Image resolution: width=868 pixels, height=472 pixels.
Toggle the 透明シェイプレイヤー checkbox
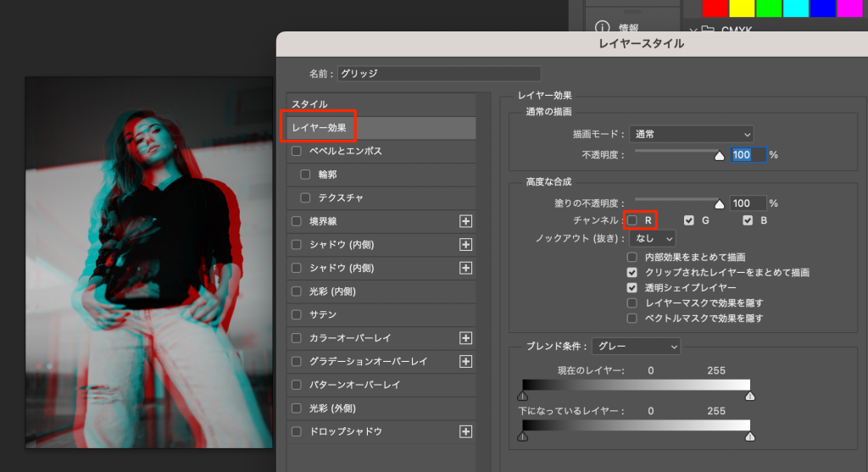point(632,288)
